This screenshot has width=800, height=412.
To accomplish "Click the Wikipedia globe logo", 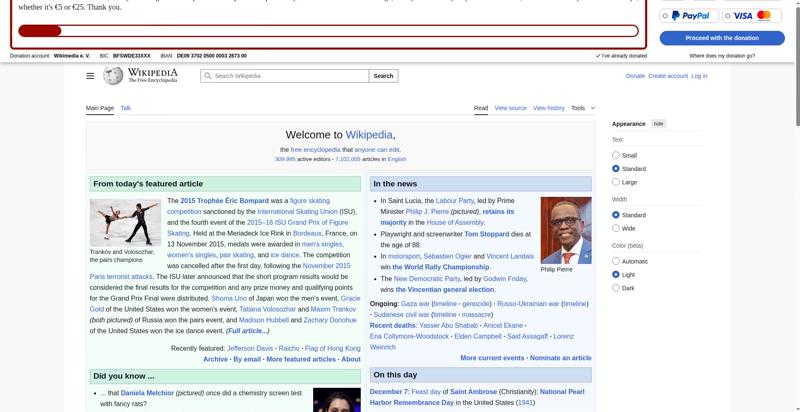I will [x=113, y=76].
